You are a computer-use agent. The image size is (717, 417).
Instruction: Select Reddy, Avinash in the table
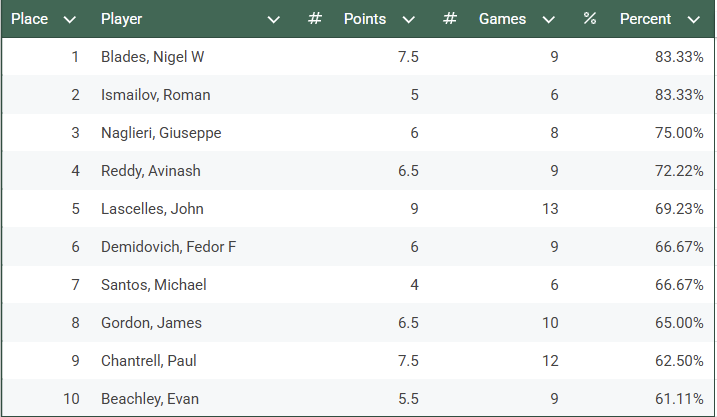(x=151, y=171)
